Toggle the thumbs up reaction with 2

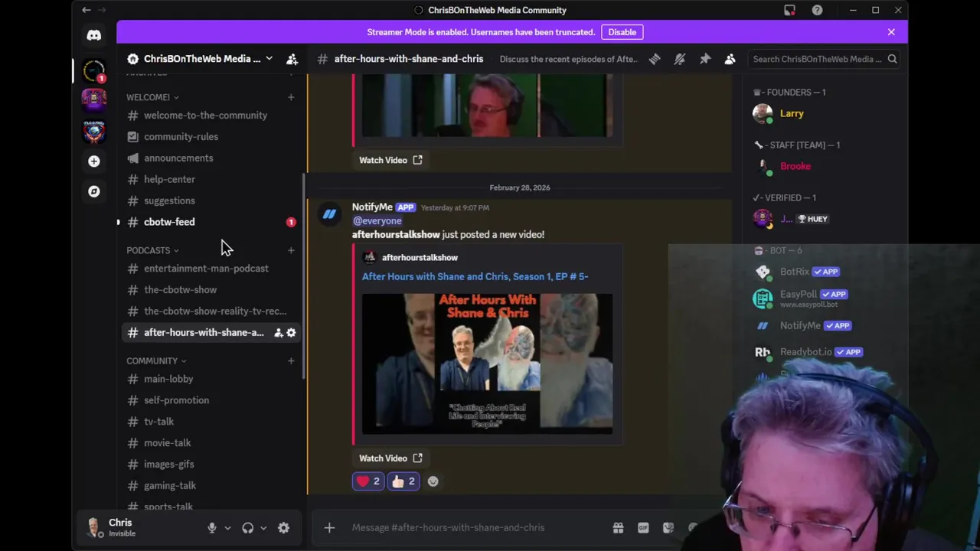pyautogui.click(x=403, y=481)
